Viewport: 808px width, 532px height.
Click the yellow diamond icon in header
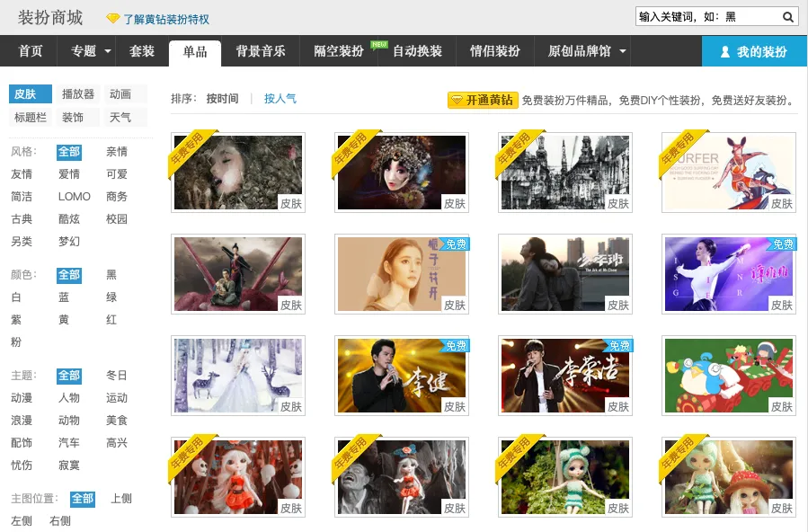(x=113, y=19)
